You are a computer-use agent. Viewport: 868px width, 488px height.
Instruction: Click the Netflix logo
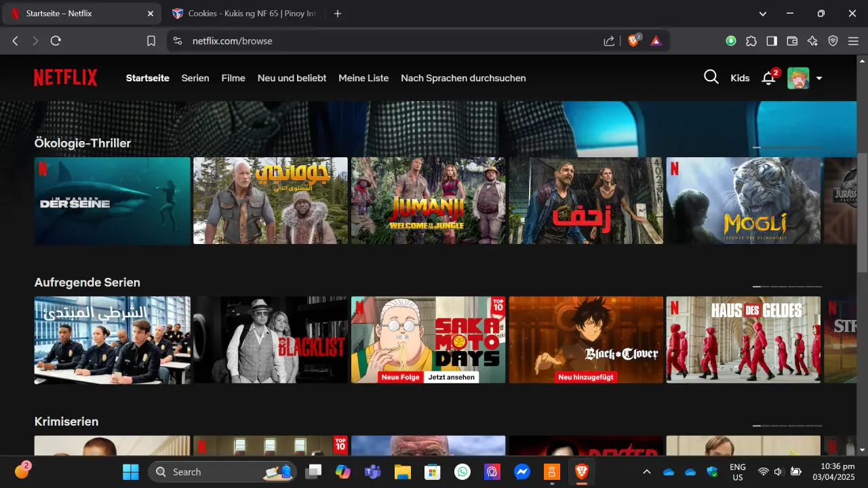click(x=66, y=78)
